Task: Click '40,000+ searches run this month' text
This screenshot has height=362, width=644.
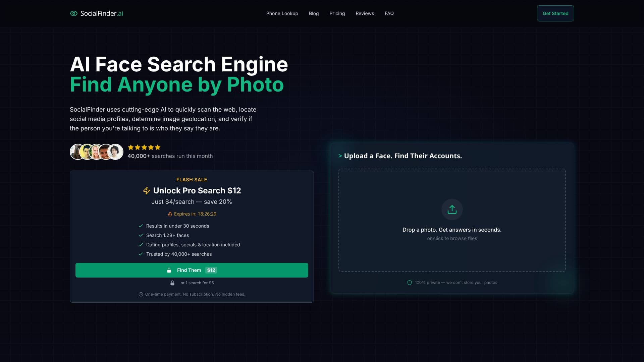Action: 170,156
